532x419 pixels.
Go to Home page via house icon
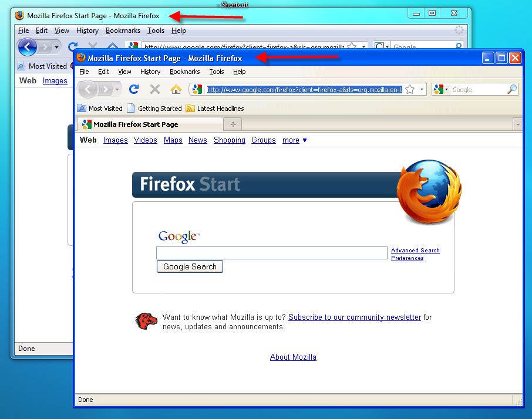(176, 89)
